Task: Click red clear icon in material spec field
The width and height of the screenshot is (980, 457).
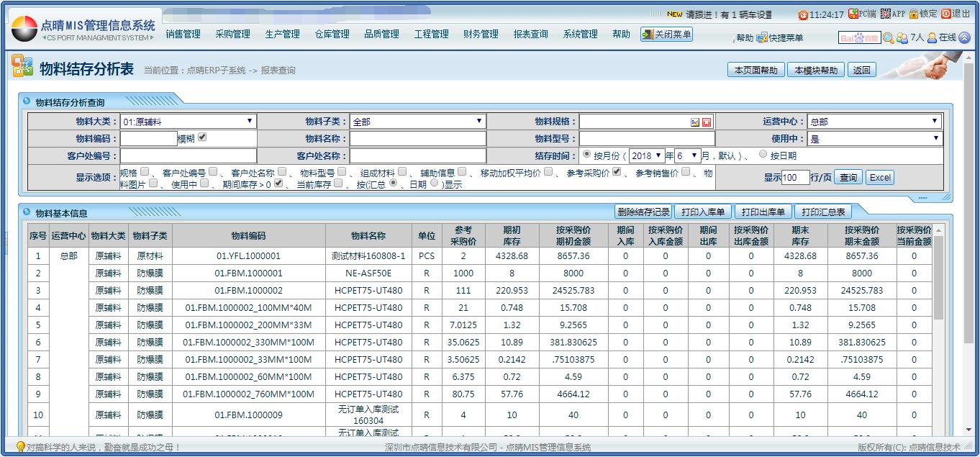Action: [x=707, y=122]
